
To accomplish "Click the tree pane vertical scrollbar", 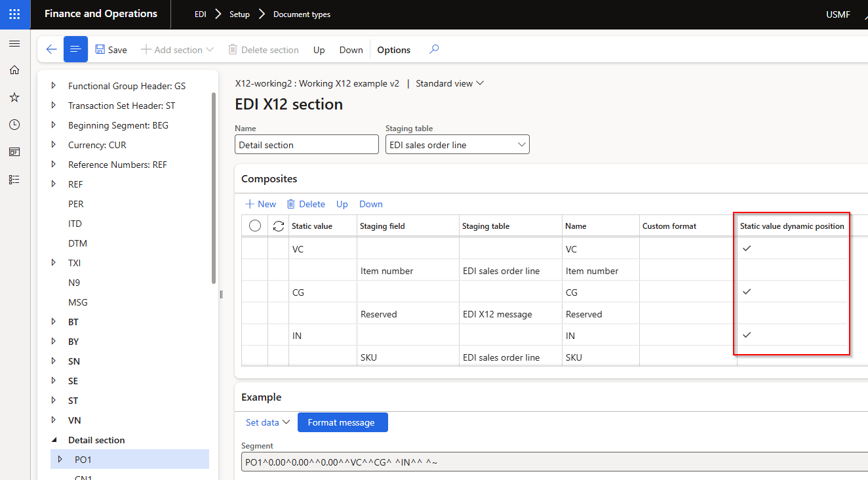I will click(214, 187).
